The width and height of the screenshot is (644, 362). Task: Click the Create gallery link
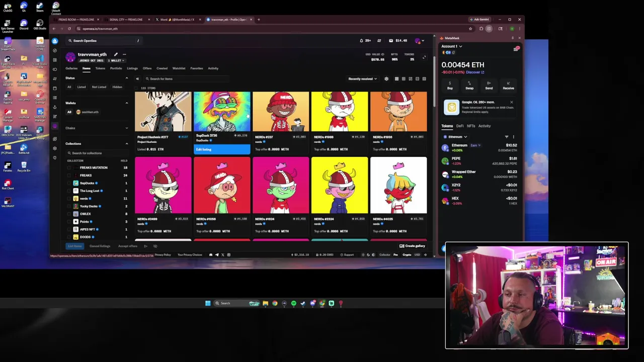click(412, 246)
